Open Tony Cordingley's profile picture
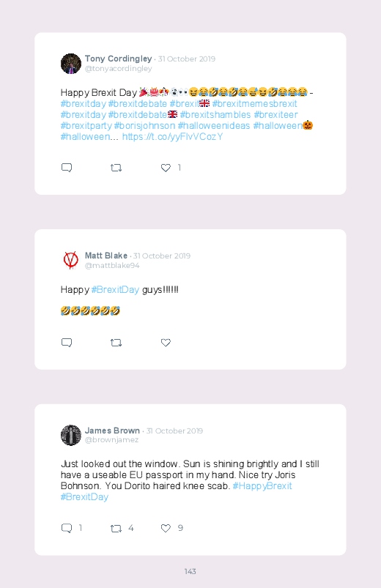The image size is (381, 588). coord(71,64)
